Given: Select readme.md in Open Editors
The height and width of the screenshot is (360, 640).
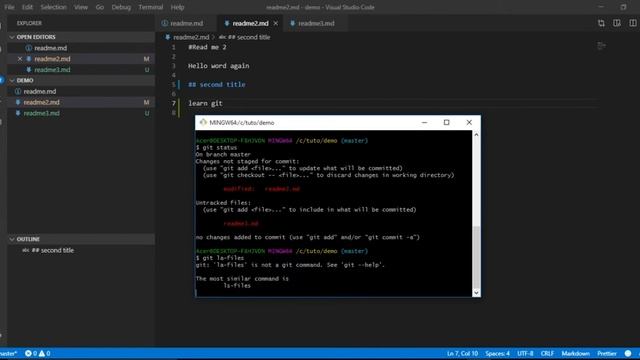Looking at the screenshot, I should (x=81, y=48).
